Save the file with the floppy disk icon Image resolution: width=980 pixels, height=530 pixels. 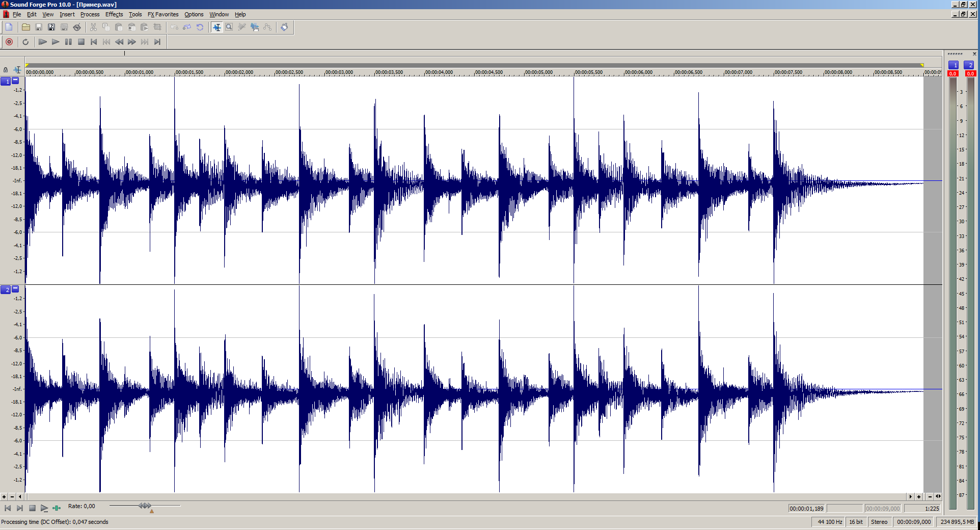pos(39,27)
